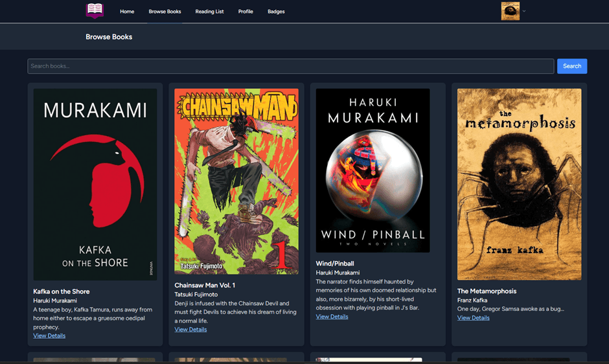The height and width of the screenshot is (364, 609).
Task: Click the Kafka on the Shore title
Action: pyautogui.click(x=62, y=291)
